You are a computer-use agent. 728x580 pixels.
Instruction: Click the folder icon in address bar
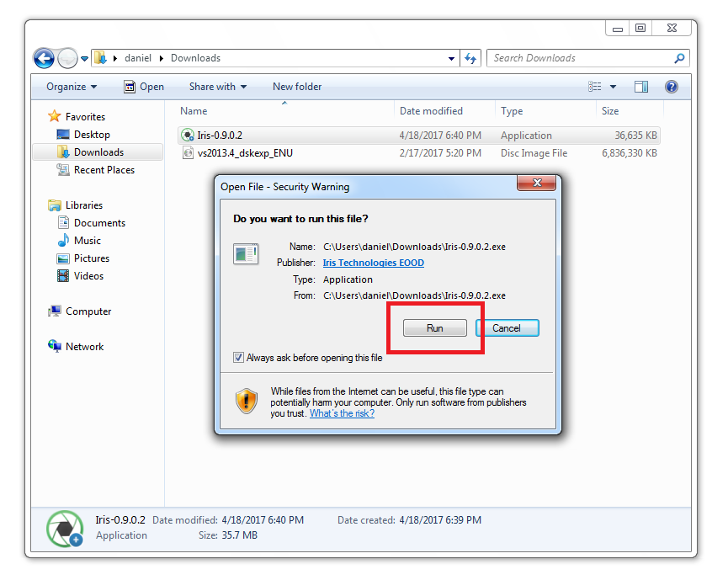click(100, 58)
